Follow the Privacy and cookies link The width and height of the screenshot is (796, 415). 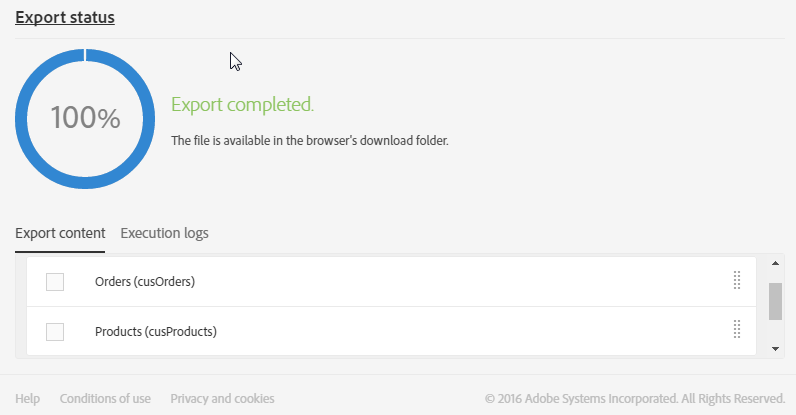point(222,398)
